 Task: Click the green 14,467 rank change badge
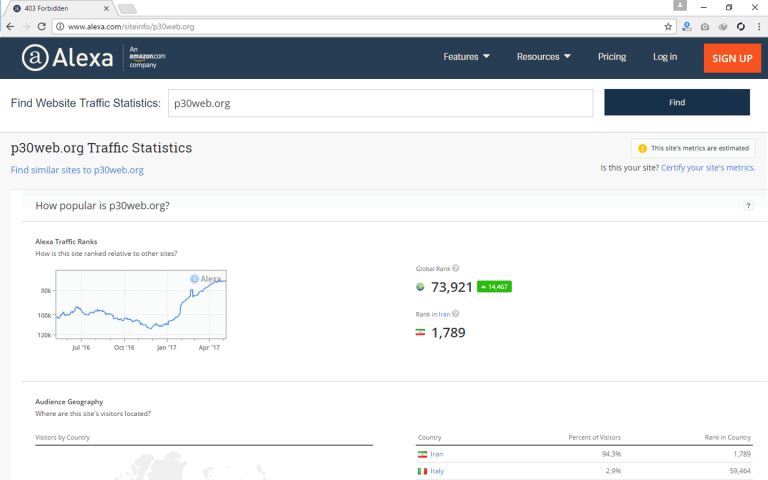click(x=494, y=287)
